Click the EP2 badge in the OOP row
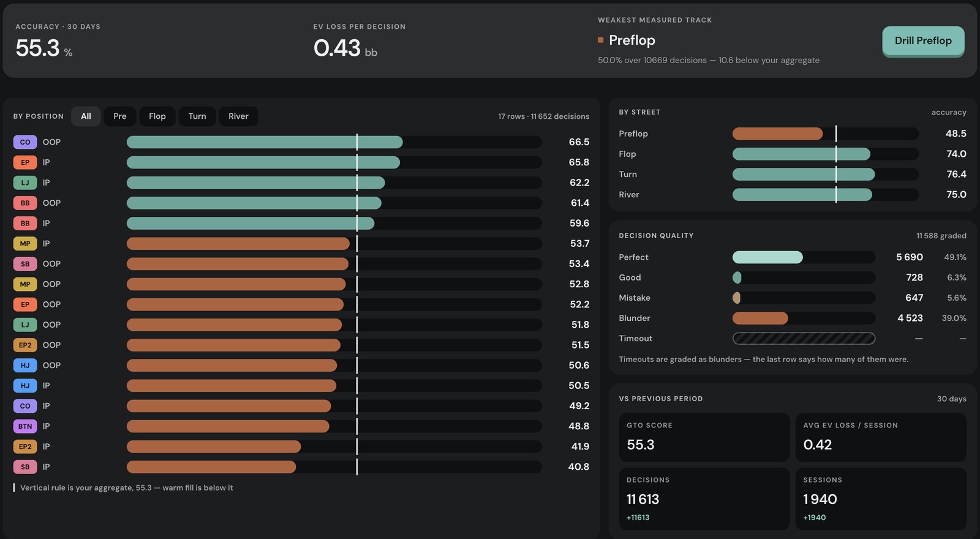 tap(25, 345)
